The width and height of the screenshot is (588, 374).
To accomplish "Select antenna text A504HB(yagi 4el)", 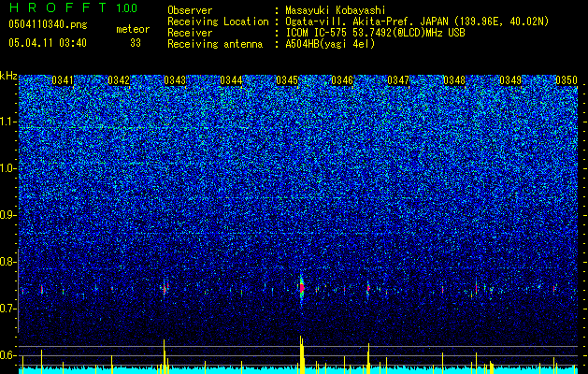I will click(330, 44).
